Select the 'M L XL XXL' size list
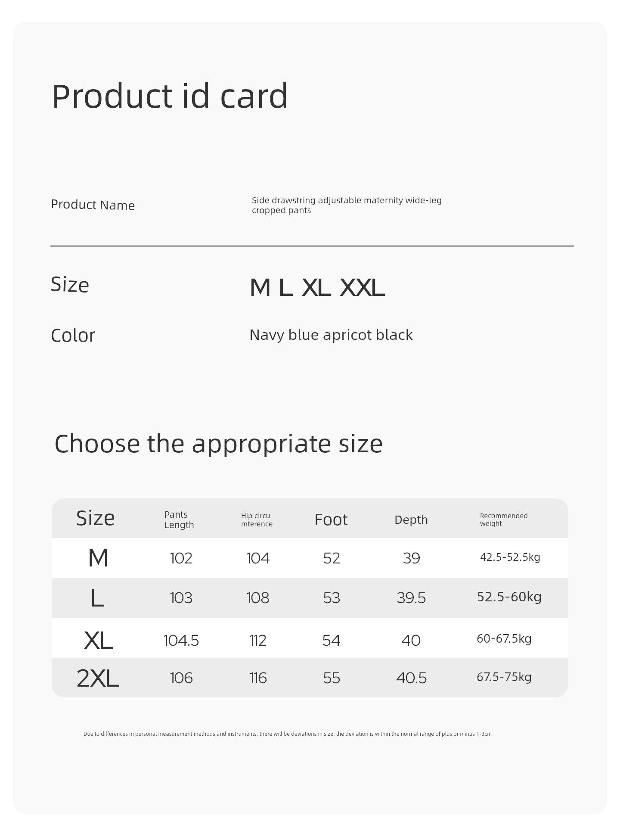Viewport: 620px width, 840px height. [x=317, y=288]
